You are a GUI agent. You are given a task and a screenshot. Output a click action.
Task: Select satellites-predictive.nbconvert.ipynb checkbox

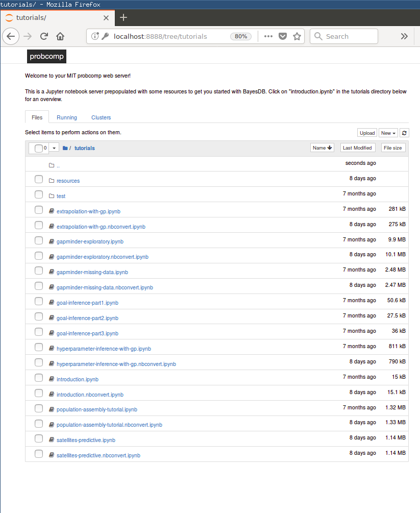click(x=39, y=454)
